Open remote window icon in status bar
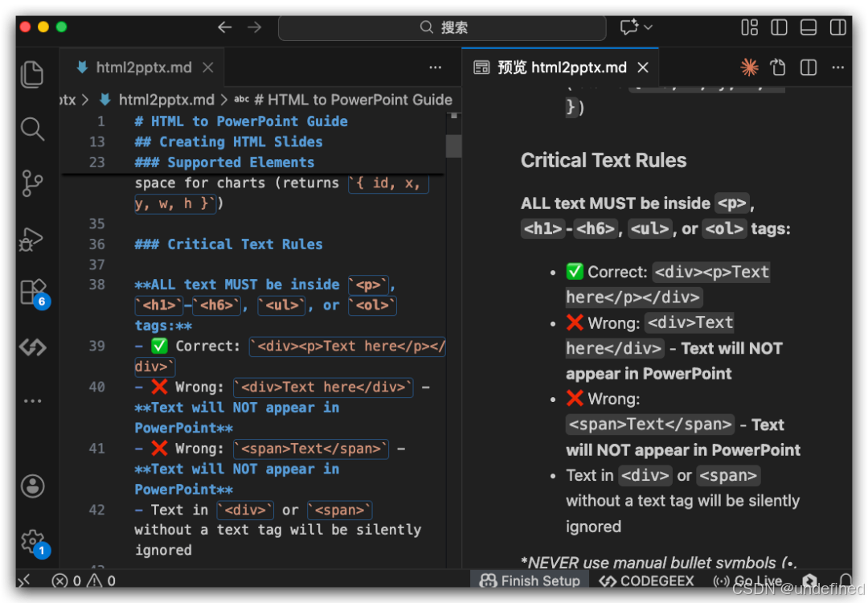This screenshot has width=868, height=603. tap(24, 580)
